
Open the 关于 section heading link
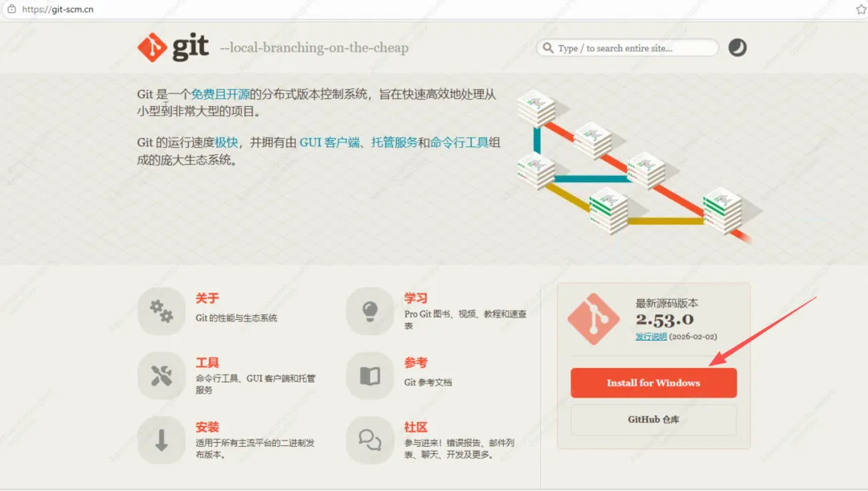point(207,298)
